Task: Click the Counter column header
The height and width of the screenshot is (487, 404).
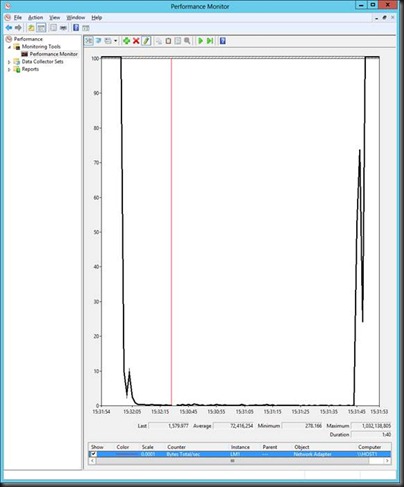Action: pyautogui.click(x=176, y=447)
